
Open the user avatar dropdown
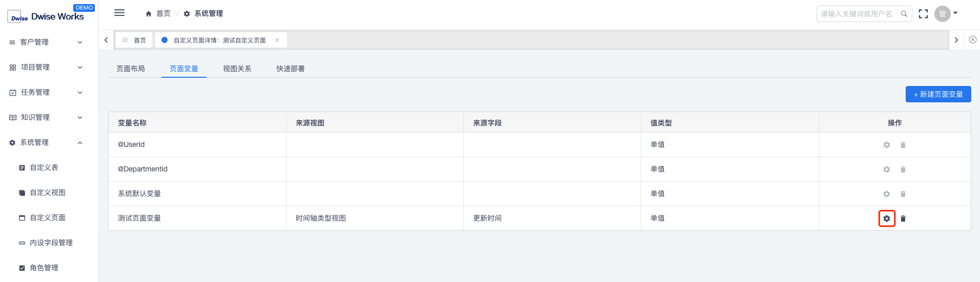[946, 14]
